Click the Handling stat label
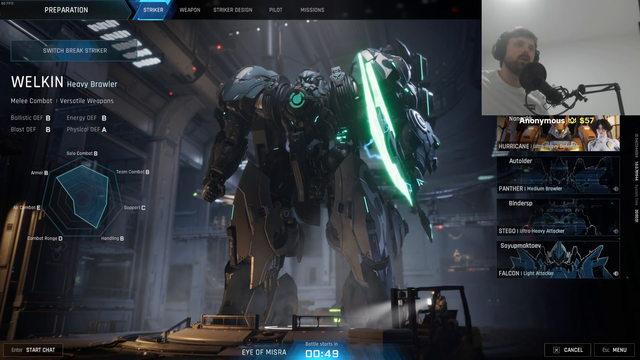This screenshot has width=640, height=360. pyautogui.click(x=112, y=238)
